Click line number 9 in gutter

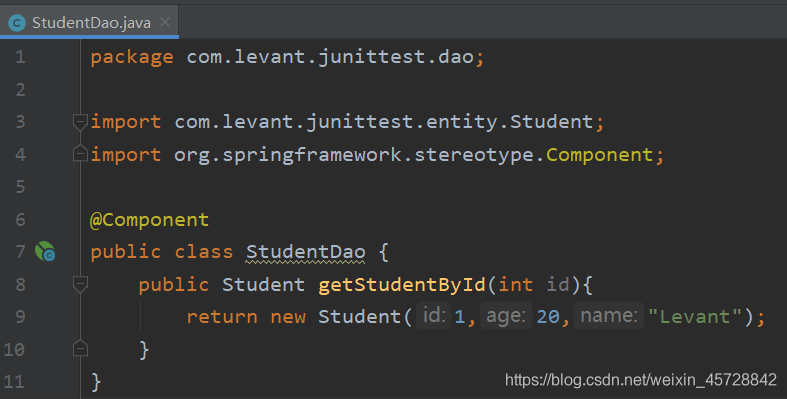pos(20,317)
